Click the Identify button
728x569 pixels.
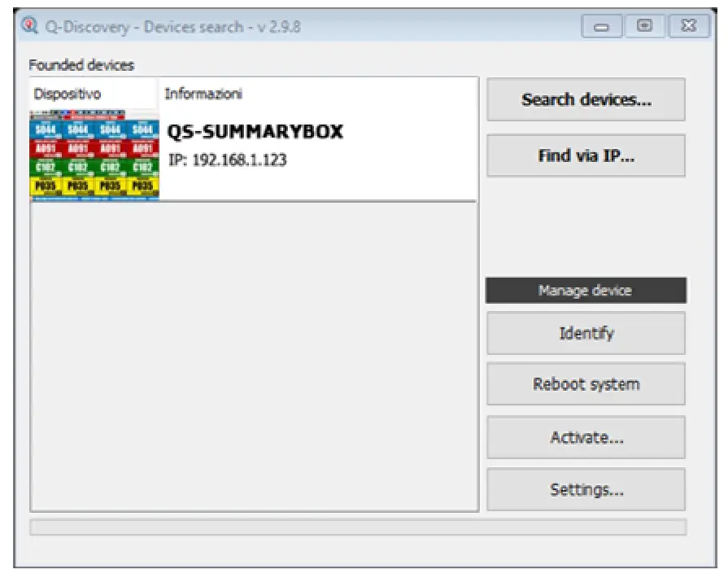586,333
